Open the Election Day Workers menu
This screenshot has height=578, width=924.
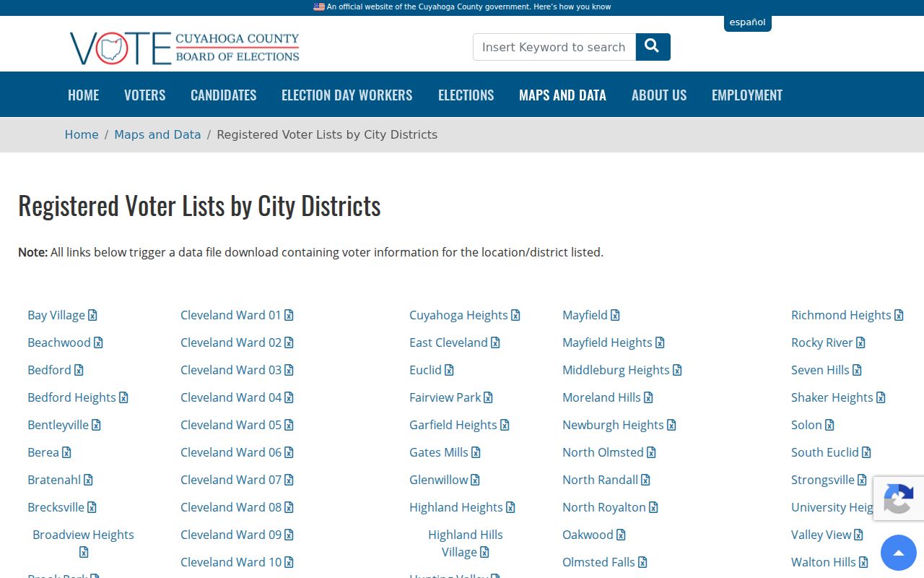point(347,95)
